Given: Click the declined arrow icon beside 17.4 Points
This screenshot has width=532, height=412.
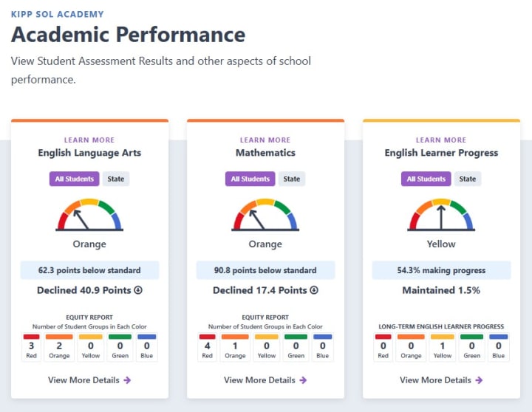Looking at the screenshot, I should [314, 290].
